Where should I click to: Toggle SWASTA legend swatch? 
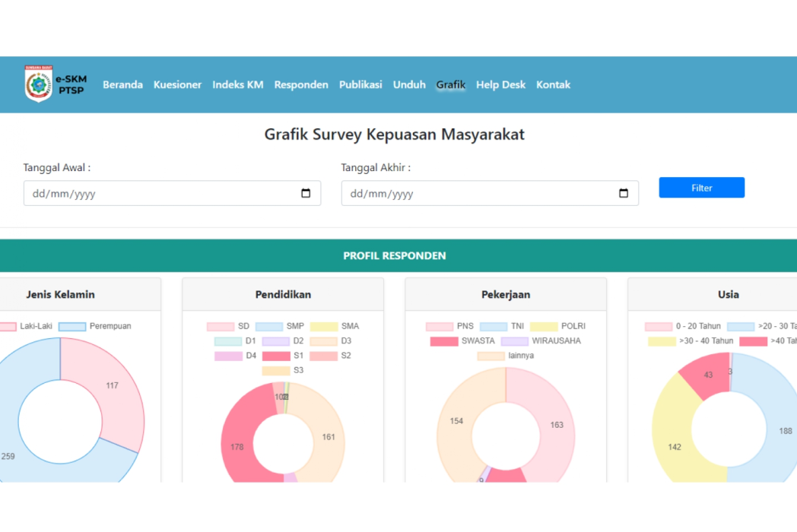[443, 341]
